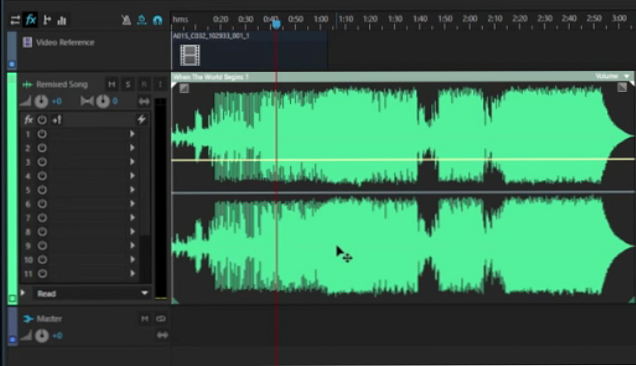Screen dimensions: 636x366
Task: Click the blue playhead marker on ruler
Action: click(276, 25)
